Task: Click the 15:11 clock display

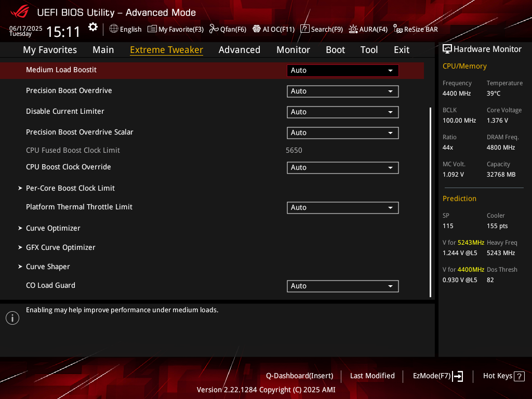Action: click(x=63, y=32)
